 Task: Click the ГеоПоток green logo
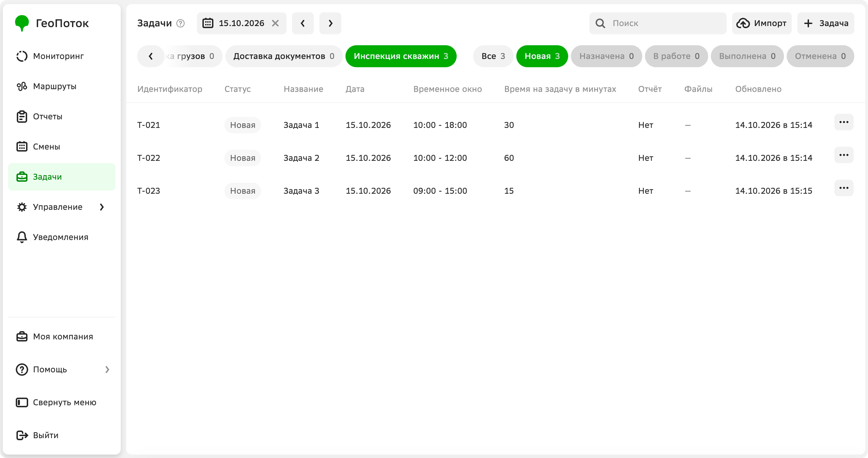point(22,23)
